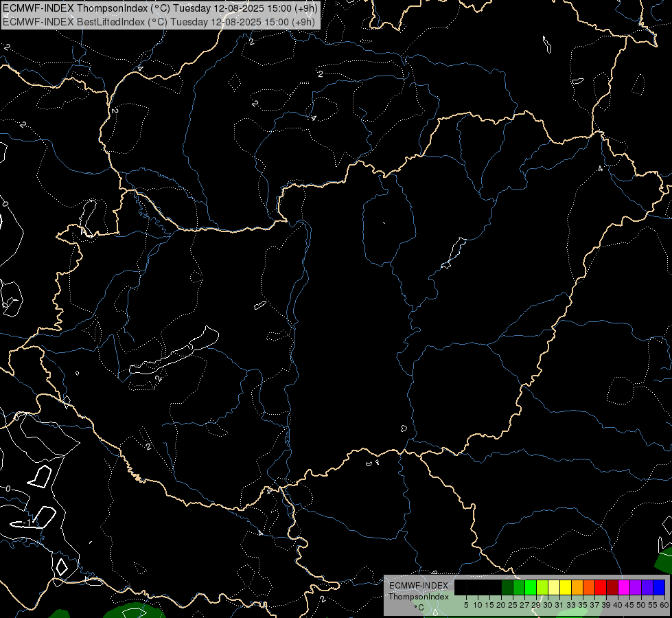The width and height of the screenshot is (672, 618).
Task: Select the blue 55–60 legend swatch
Action: [x=659, y=587]
